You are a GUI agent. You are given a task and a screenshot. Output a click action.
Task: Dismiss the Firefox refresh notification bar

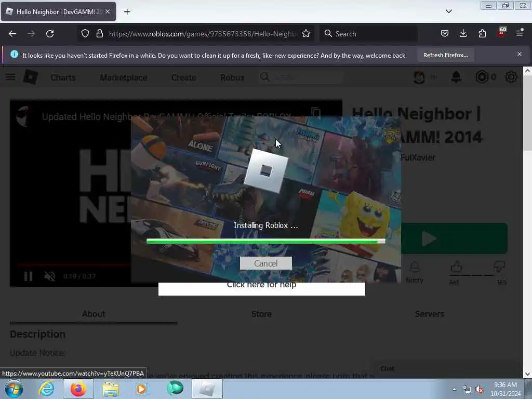pos(520,54)
